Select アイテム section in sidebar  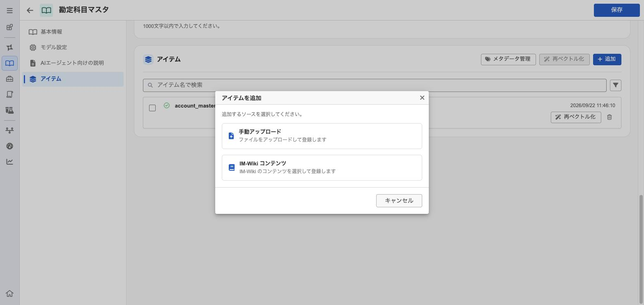click(73, 79)
